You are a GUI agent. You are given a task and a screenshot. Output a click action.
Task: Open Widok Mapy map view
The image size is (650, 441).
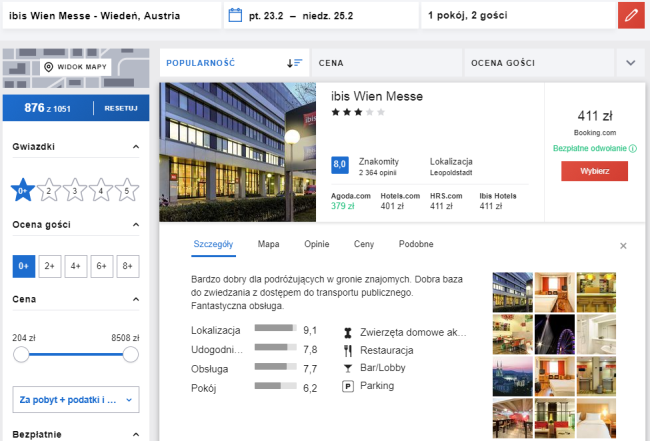coord(76,67)
